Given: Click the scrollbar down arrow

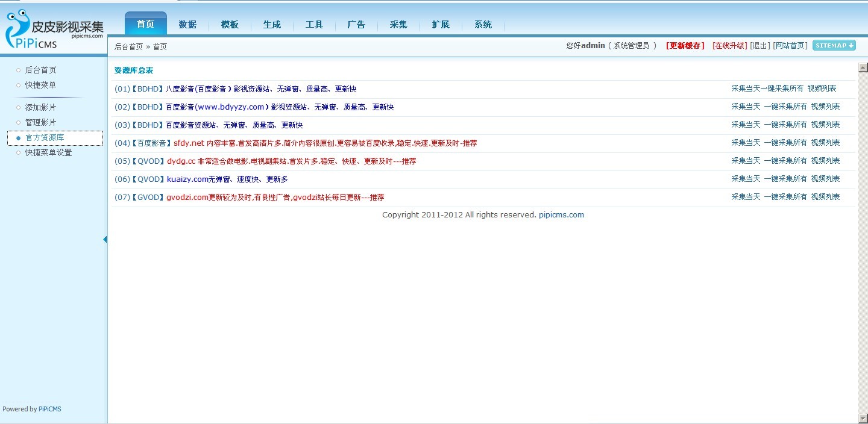Looking at the screenshot, I should click(863, 418).
